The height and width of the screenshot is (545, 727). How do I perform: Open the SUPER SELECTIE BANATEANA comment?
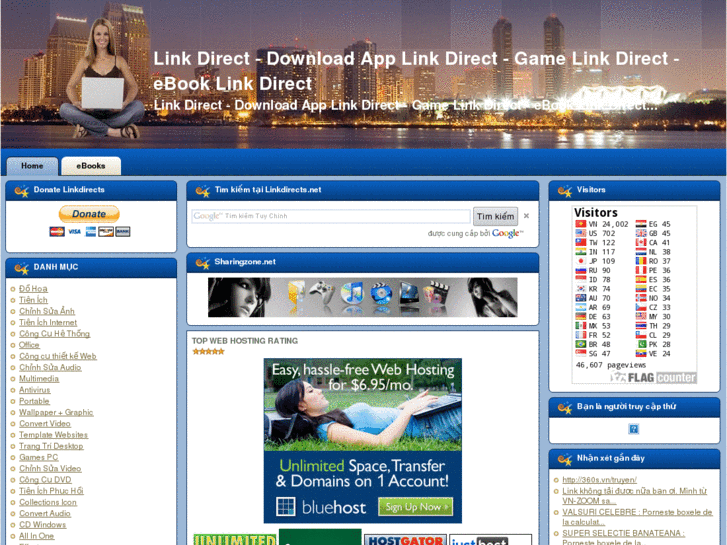coord(624,537)
